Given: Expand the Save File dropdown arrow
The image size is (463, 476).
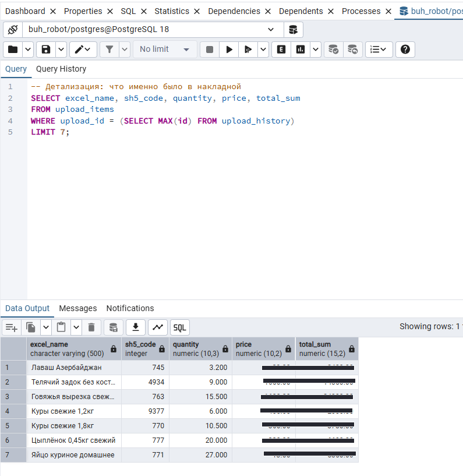Looking at the screenshot, I should click(61, 50).
